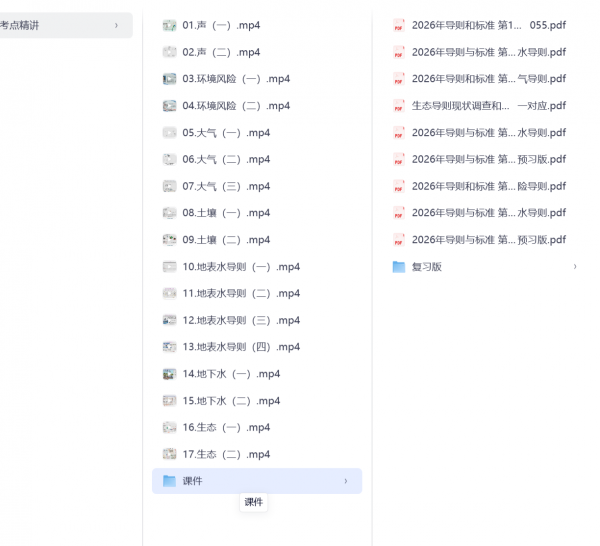Select 12.地表水导则（三）.mp4 in the list
600x546 pixels.
(241, 320)
